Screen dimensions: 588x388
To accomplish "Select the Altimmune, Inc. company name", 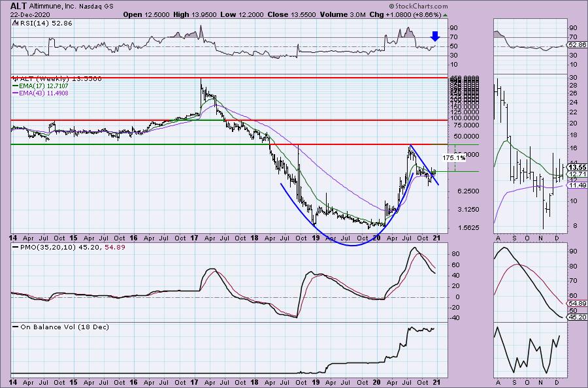I will [52, 7].
